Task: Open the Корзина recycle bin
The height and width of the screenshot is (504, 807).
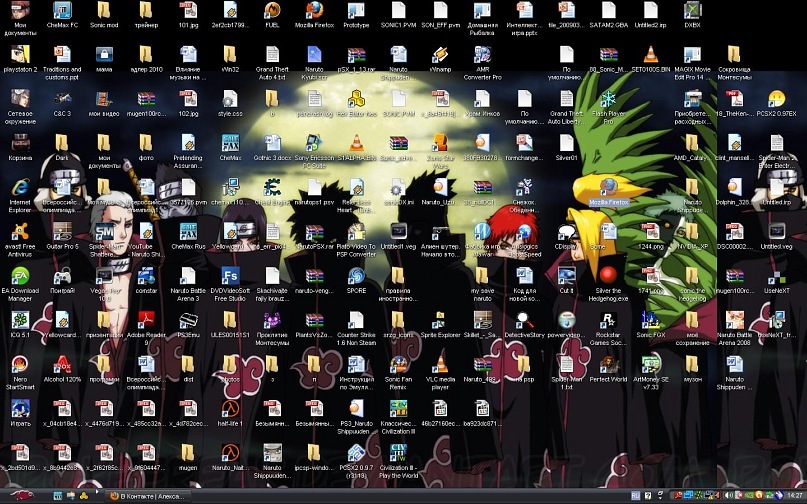Action: [19, 142]
